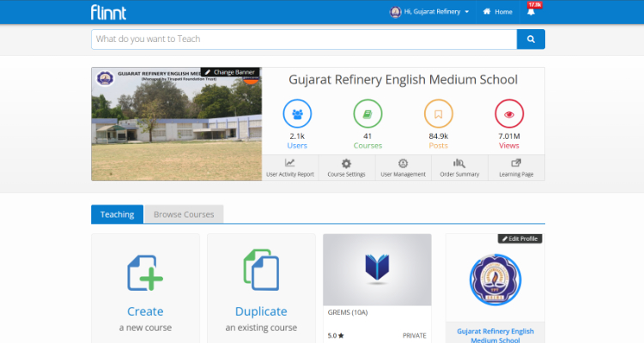Open the notifications bell
Viewport: 644px width, 343px height.
[x=531, y=12]
